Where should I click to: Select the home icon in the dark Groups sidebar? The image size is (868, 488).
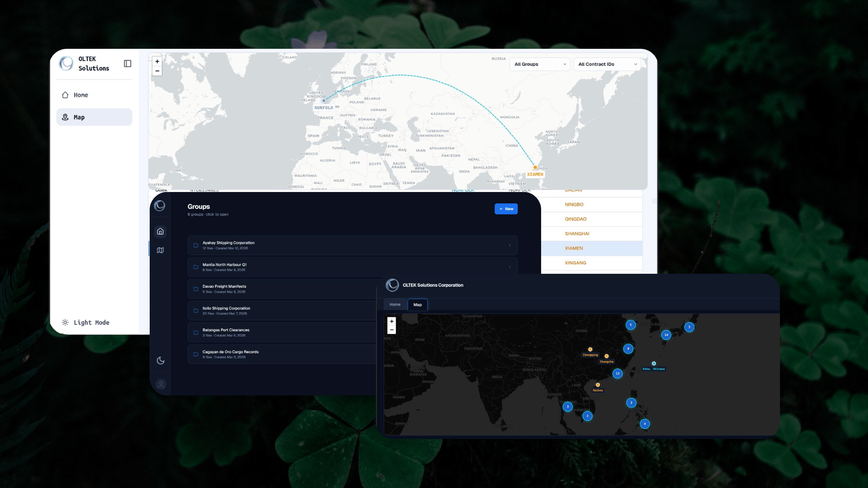[x=160, y=231]
